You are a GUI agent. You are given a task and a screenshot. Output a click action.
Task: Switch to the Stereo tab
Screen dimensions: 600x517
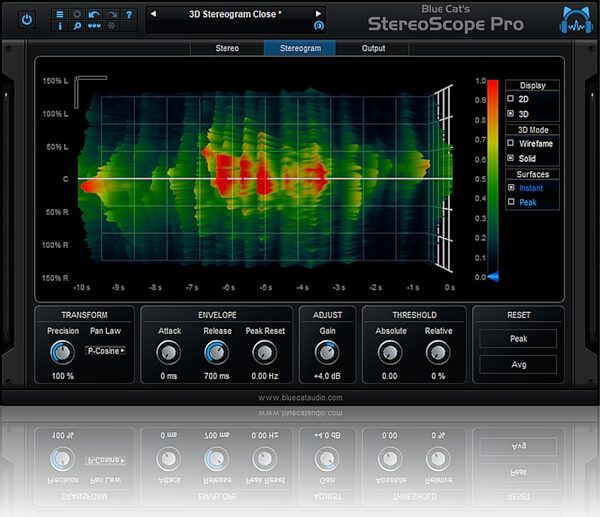click(227, 48)
